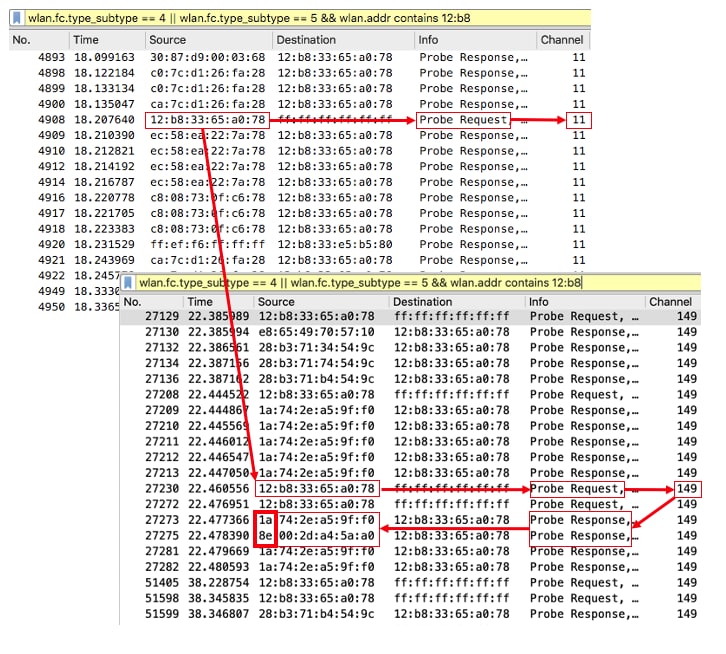Sort upper packet list by No. column

pos(39,40)
